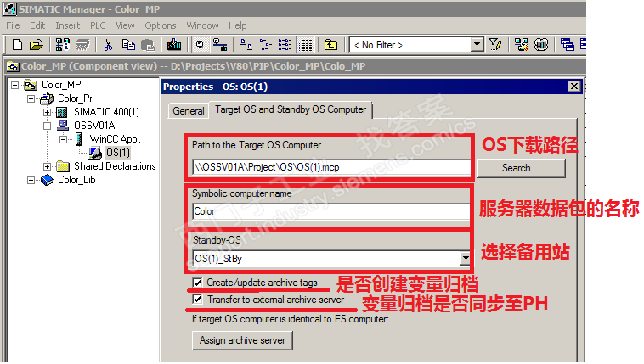
Task: Click the WinCC Appl. icon
Action: coord(79,139)
